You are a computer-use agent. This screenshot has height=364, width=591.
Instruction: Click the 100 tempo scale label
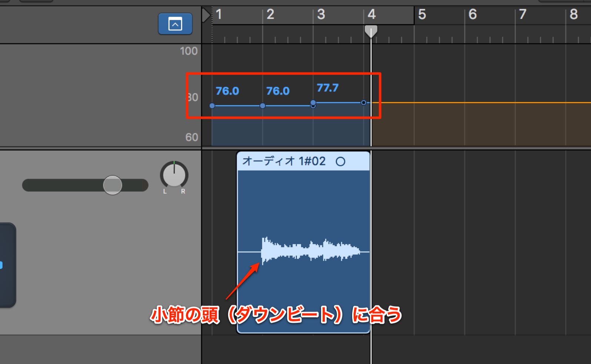pos(189,51)
